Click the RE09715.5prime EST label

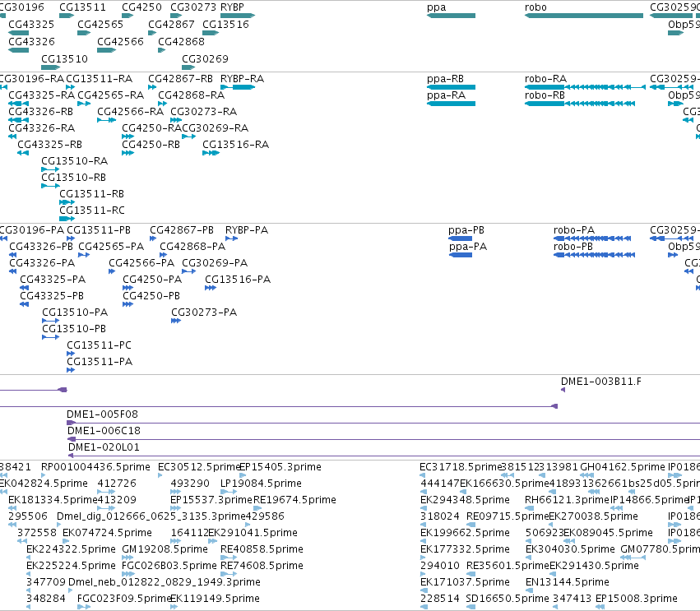(x=508, y=516)
